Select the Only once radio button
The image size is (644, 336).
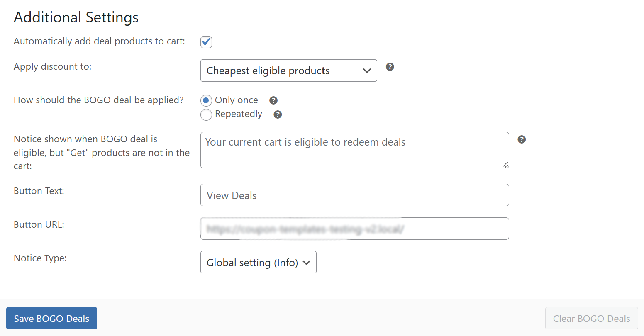coord(206,100)
